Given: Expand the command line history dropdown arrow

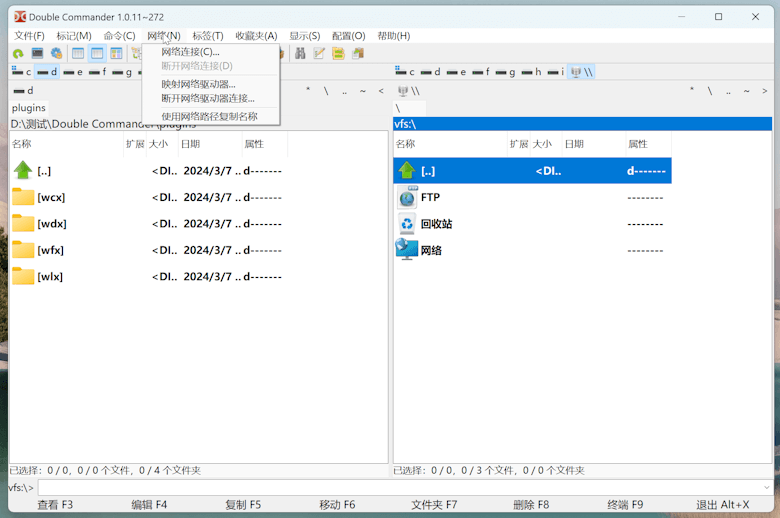Looking at the screenshot, I should (767, 488).
